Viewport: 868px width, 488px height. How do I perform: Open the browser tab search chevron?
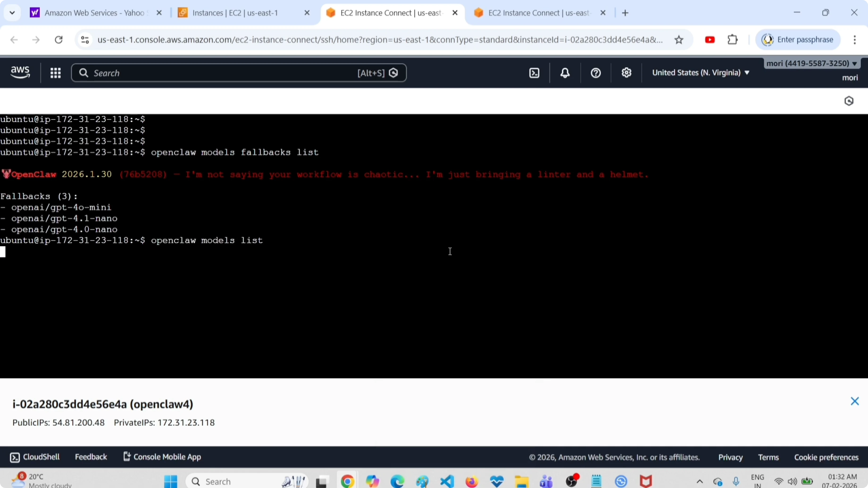point(12,13)
